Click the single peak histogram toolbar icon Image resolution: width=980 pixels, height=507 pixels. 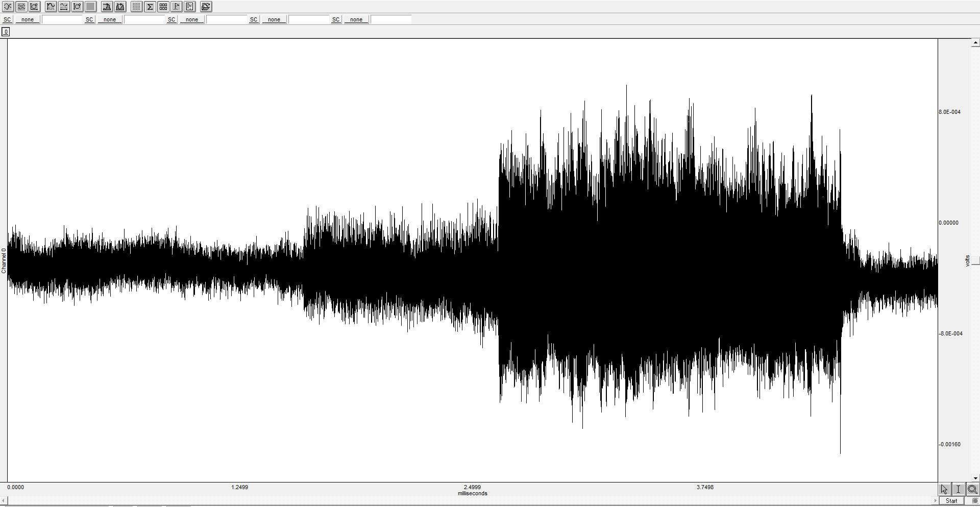coord(107,7)
